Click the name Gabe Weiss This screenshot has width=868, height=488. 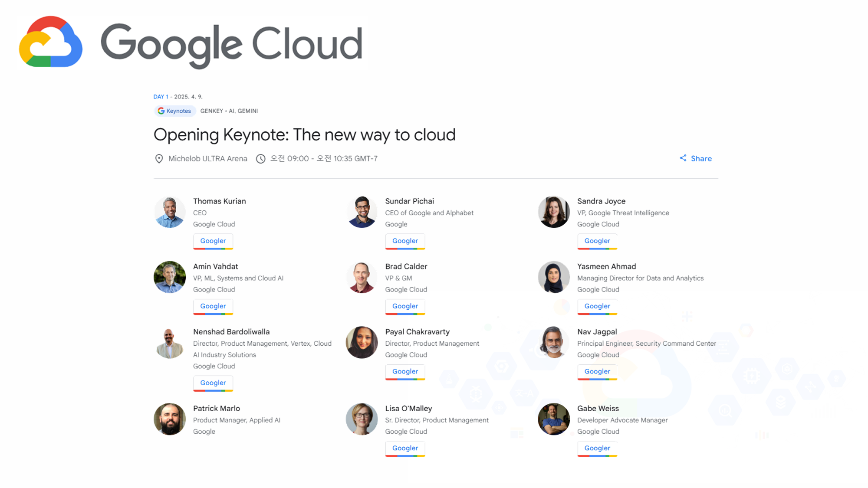tap(598, 409)
